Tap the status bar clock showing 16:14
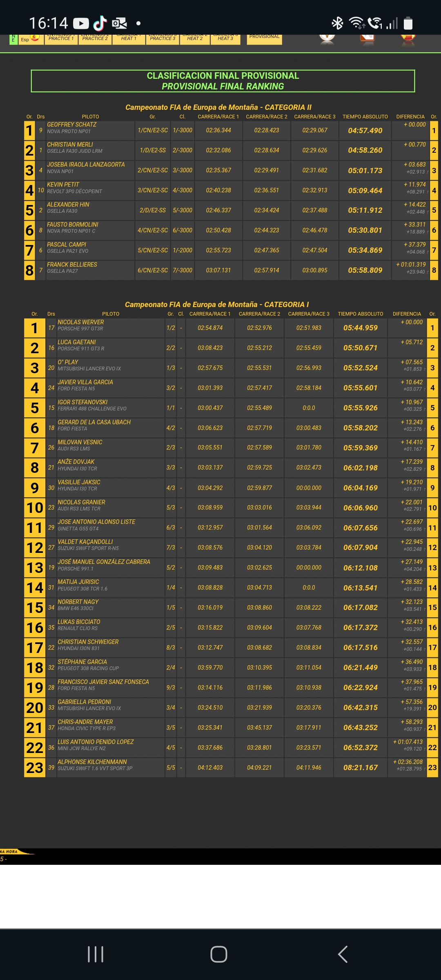Image resolution: width=441 pixels, height=980 pixels. [48, 23]
